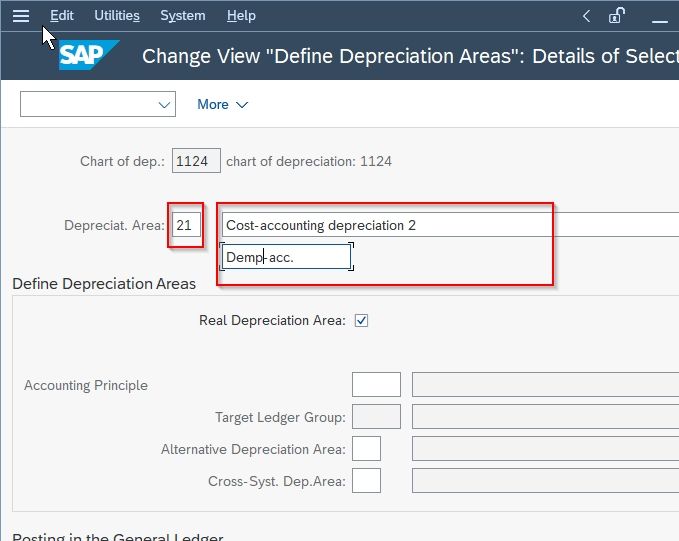Open the Edit menu

pos(61,16)
